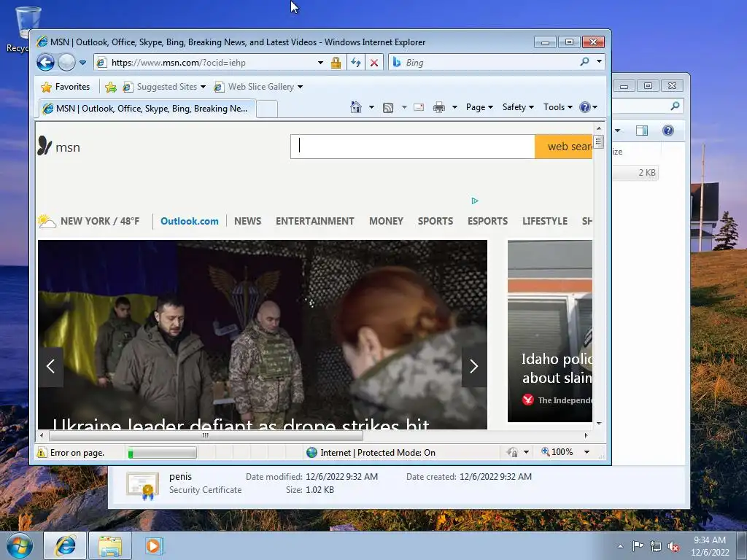Expand Home button dropdown arrow
Image resolution: width=747 pixels, height=560 pixels.
[371, 107]
